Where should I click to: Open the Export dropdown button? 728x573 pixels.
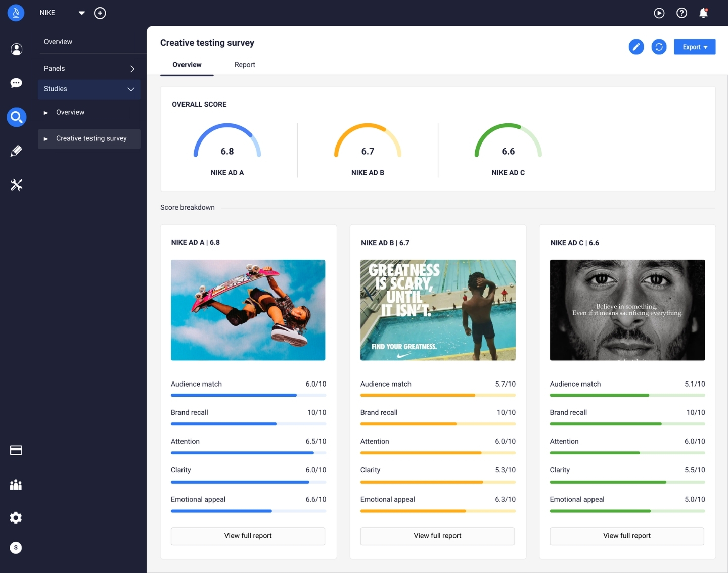point(695,47)
